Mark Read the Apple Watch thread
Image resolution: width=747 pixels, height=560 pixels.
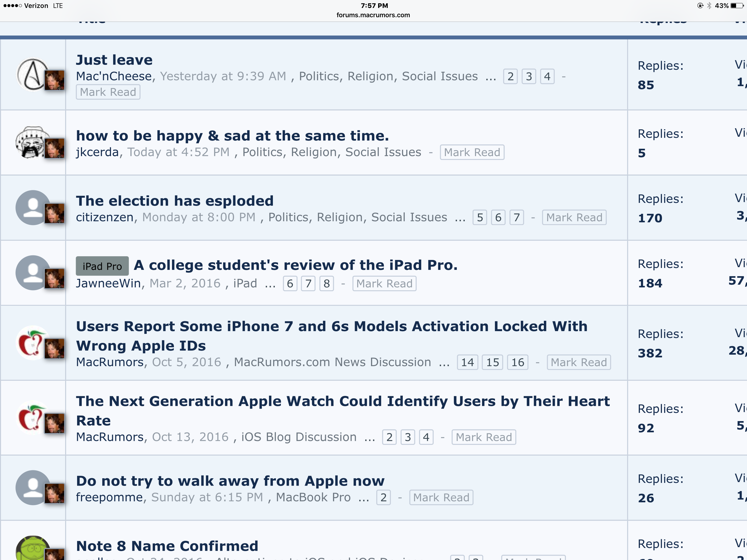pyautogui.click(x=484, y=437)
